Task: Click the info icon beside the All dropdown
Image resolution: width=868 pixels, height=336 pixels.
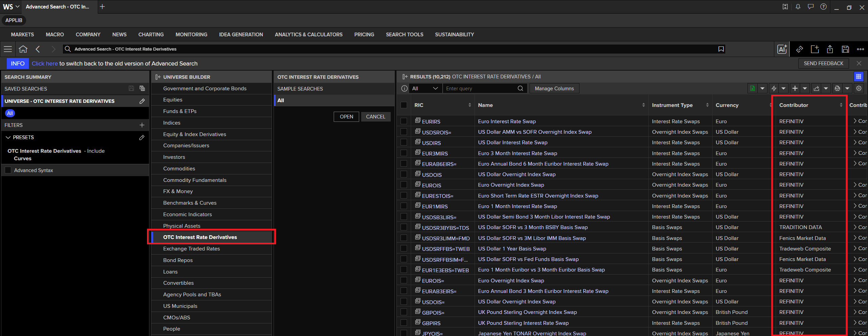Action: 404,89
